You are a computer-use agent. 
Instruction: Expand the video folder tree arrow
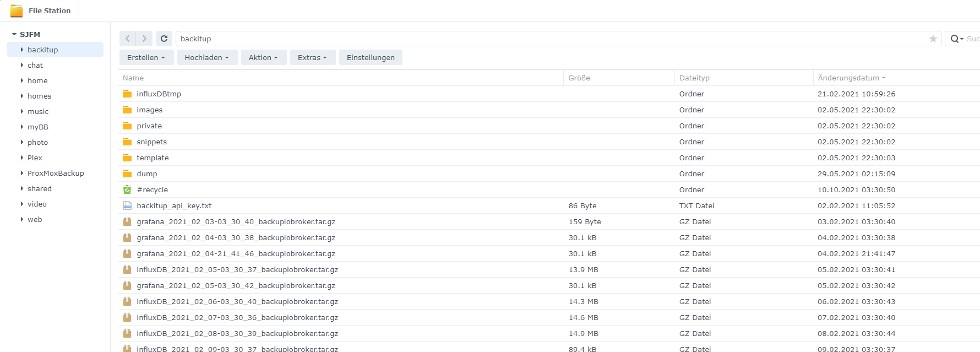click(22, 204)
